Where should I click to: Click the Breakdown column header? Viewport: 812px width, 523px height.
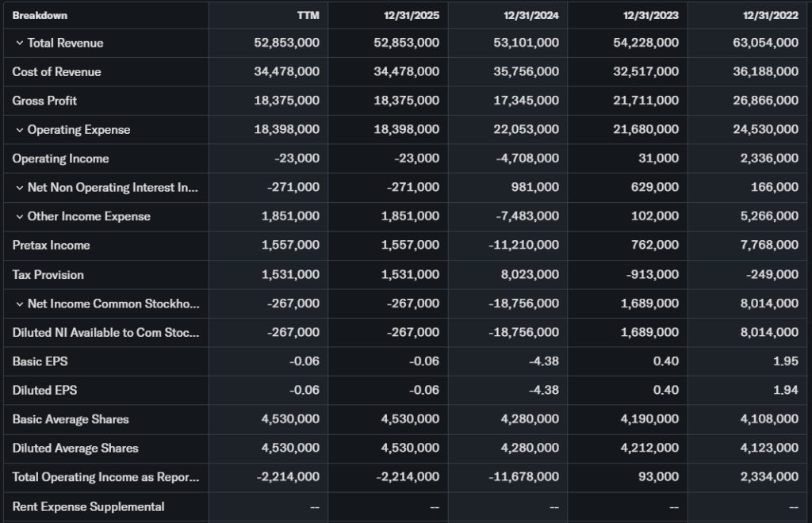tap(40, 15)
